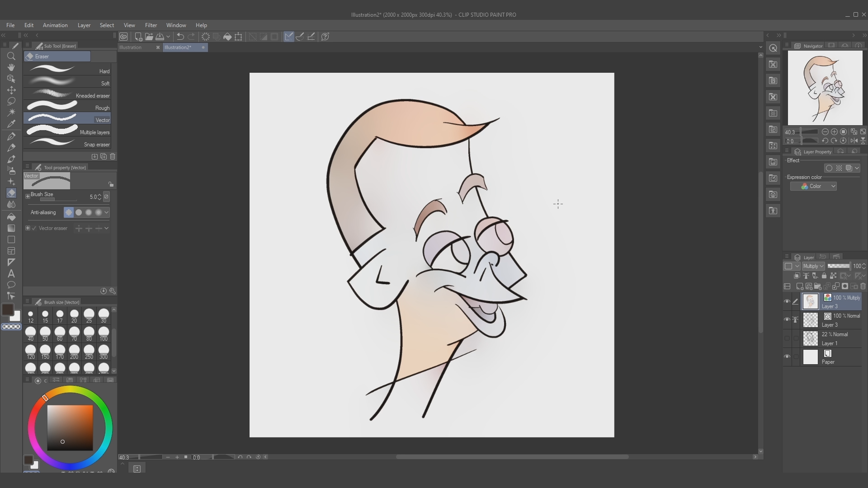Screen dimensions: 868x488
Task: Enable the Vector eraser checkbox
Action: (34, 228)
